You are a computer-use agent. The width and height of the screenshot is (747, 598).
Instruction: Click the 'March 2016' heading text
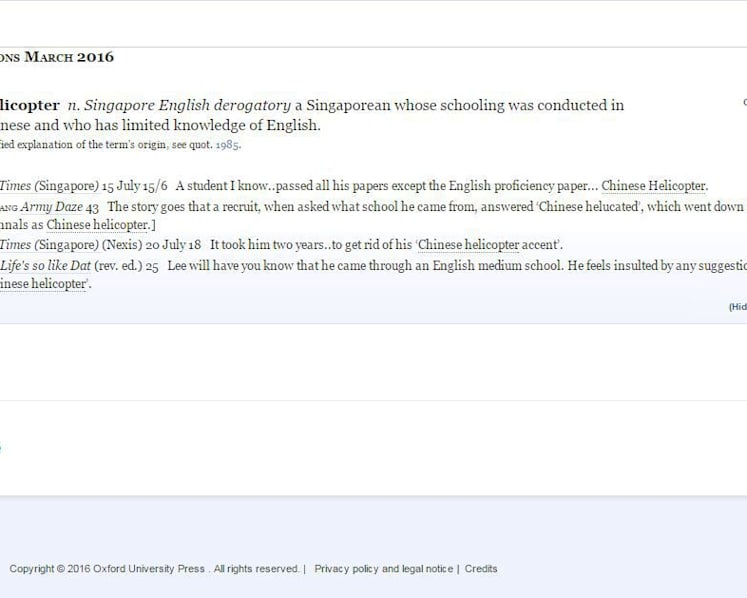coord(69,57)
